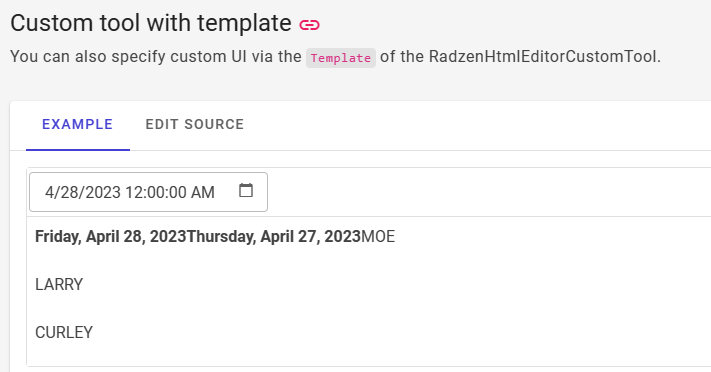Click the Custom tool with template heading
The height and width of the screenshot is (372, 711).
pos(151,23)
